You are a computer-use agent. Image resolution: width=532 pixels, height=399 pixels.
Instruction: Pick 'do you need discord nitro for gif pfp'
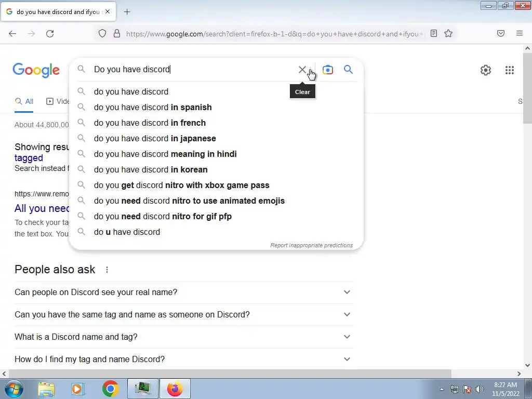click(216, 217)
